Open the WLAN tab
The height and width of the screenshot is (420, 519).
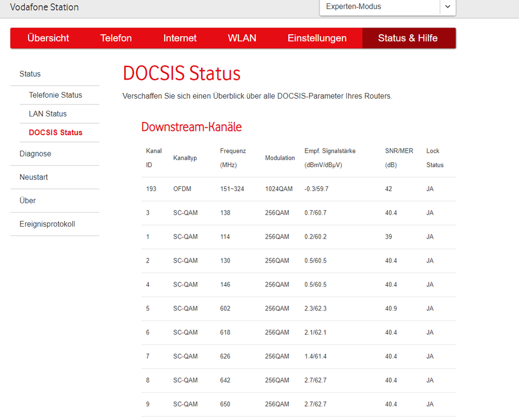tap(242, 38)
